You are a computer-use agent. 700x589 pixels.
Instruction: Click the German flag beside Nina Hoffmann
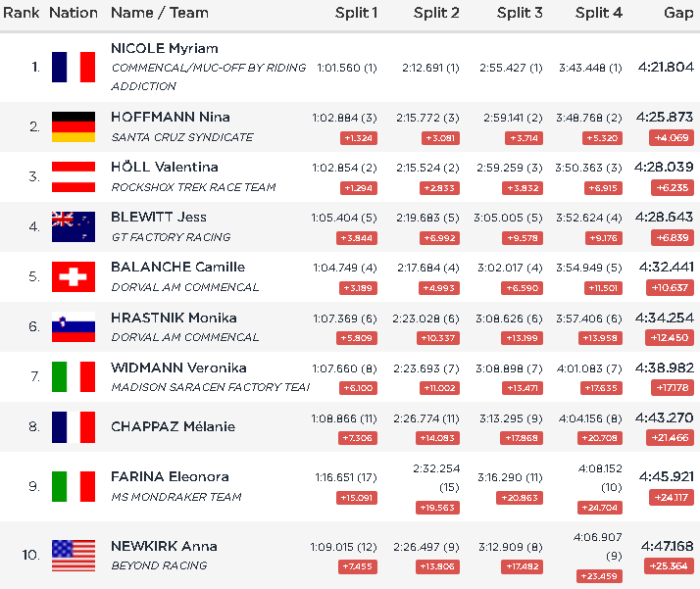click(74, 126)
